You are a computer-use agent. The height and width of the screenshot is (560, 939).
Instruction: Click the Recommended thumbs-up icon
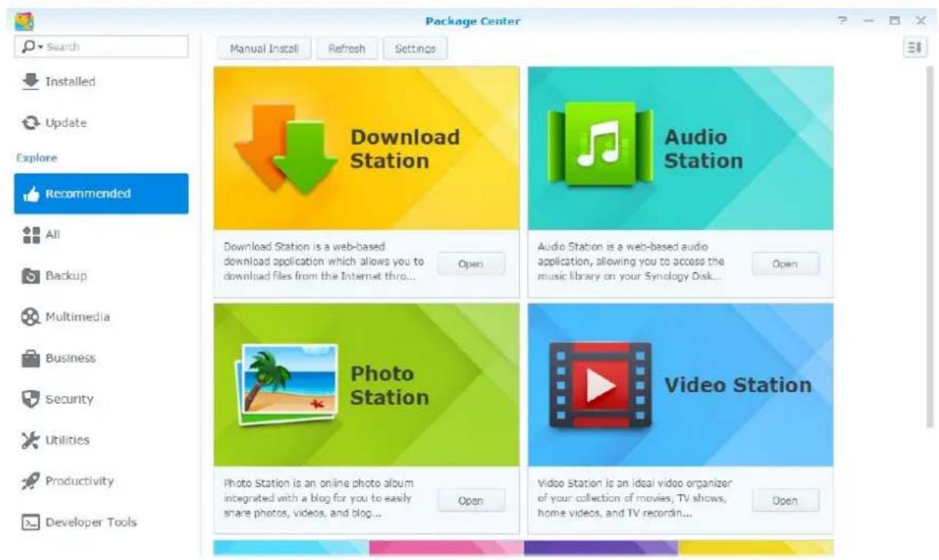(x=31, y=194)
